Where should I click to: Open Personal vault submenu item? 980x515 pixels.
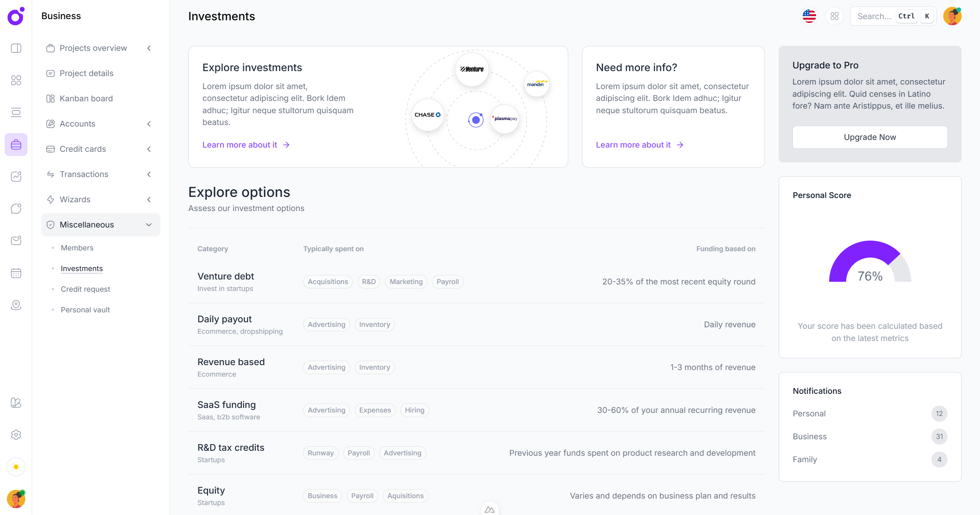pyautogui.click(x=85, y=310)
